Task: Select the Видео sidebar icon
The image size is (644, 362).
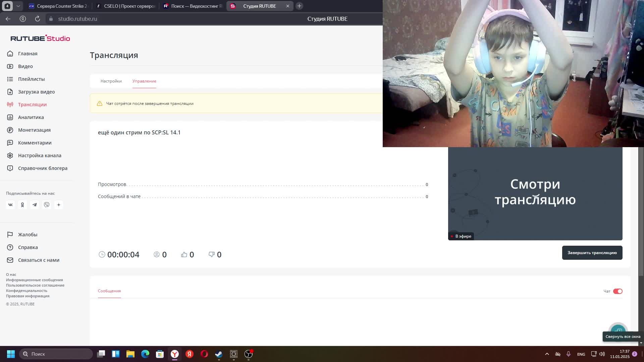Action: (x=10, y=66)
